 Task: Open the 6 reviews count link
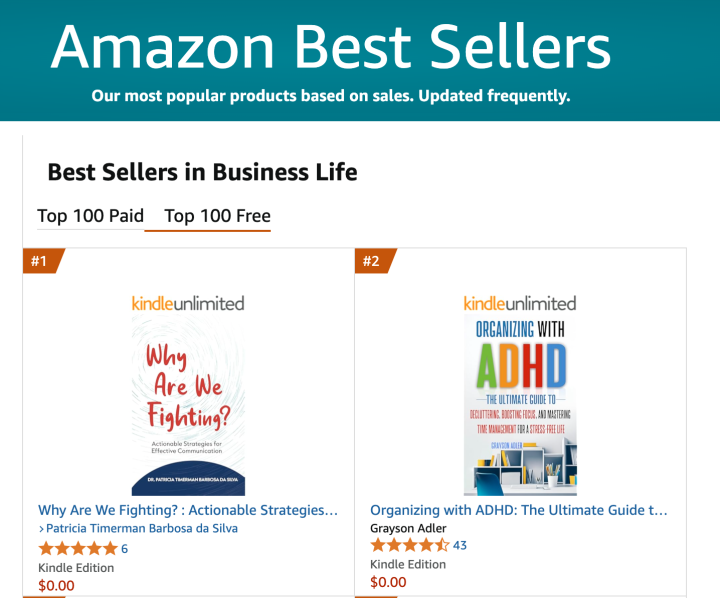pos(124,548)
